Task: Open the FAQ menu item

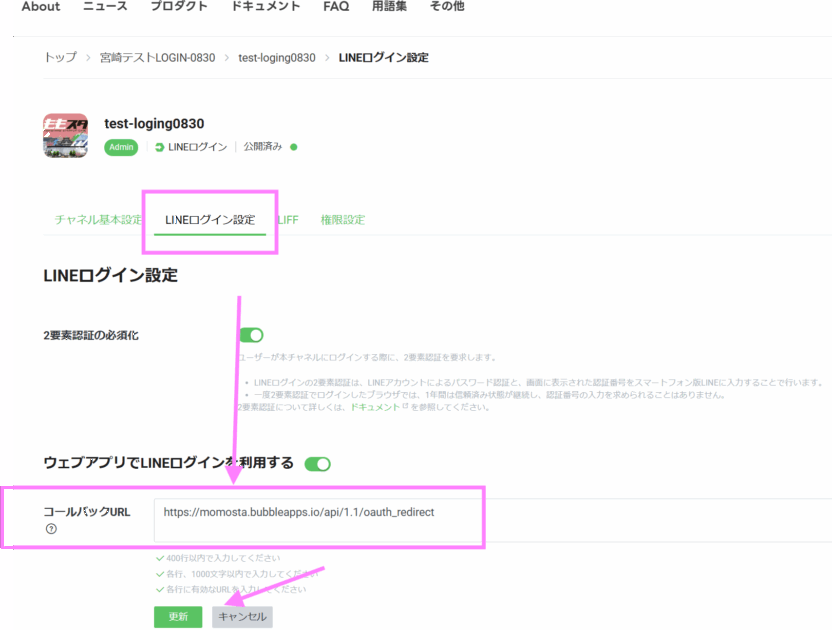Action: pos(336,6)
